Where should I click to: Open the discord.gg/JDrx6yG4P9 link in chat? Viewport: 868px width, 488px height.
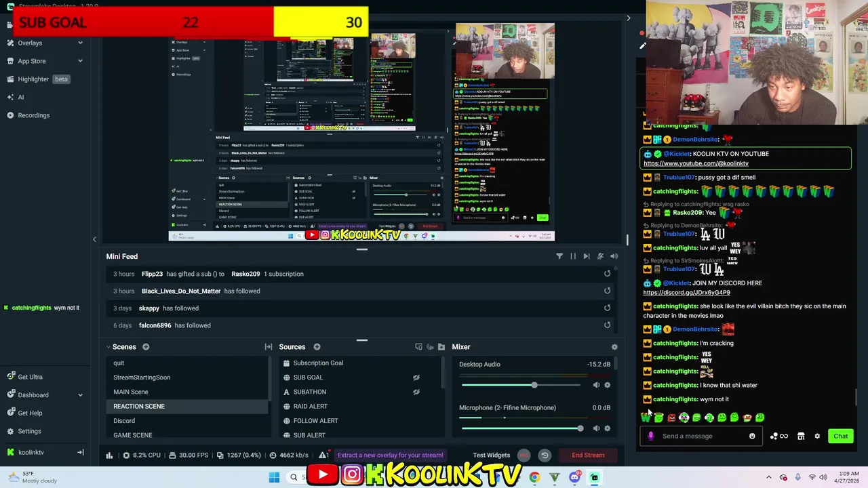click(687, 293)
